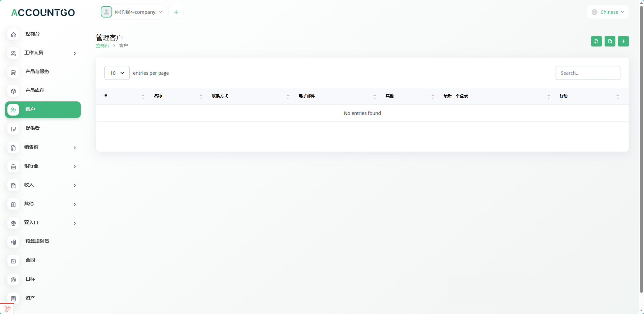Click the green create customer plus button

pyautogui.click(x=623, y=41)
